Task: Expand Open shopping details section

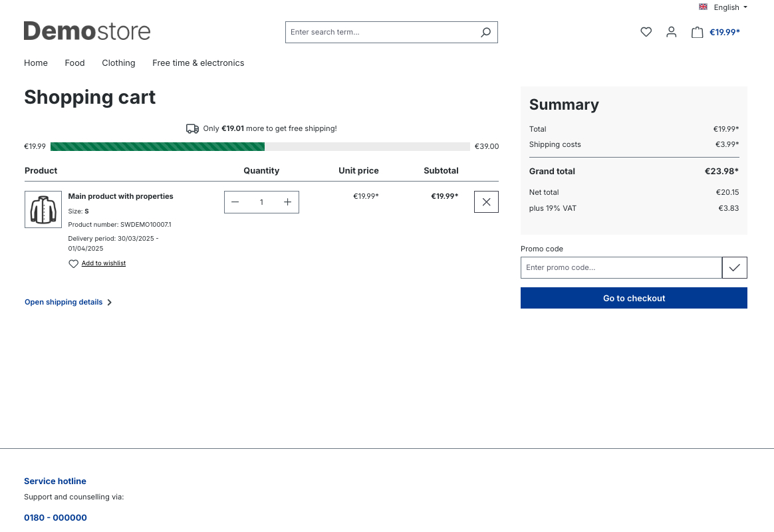Action: tap(68, 302)
